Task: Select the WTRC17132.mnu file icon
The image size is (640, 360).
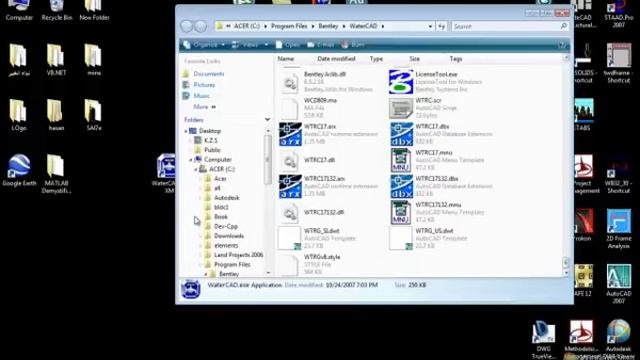Action: point(401,212)
